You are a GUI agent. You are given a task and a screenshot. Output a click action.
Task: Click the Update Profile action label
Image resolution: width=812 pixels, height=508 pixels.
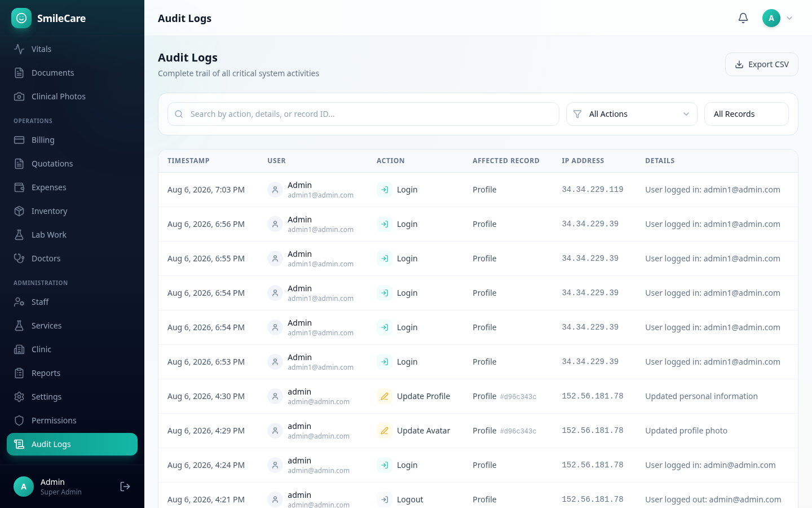(423, 396)
